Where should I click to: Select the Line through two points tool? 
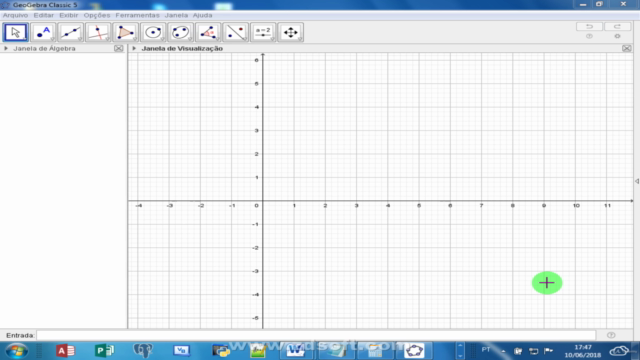coord(70,32)
